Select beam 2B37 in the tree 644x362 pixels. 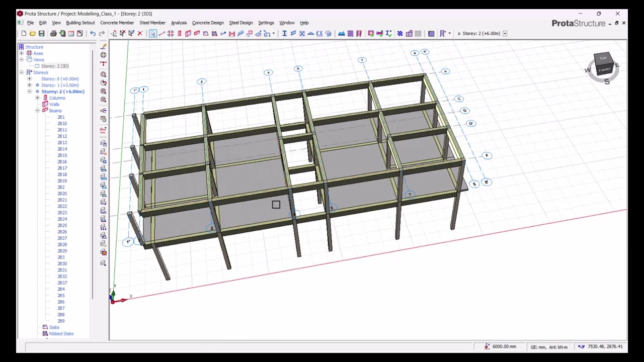[x=62, y=283]
